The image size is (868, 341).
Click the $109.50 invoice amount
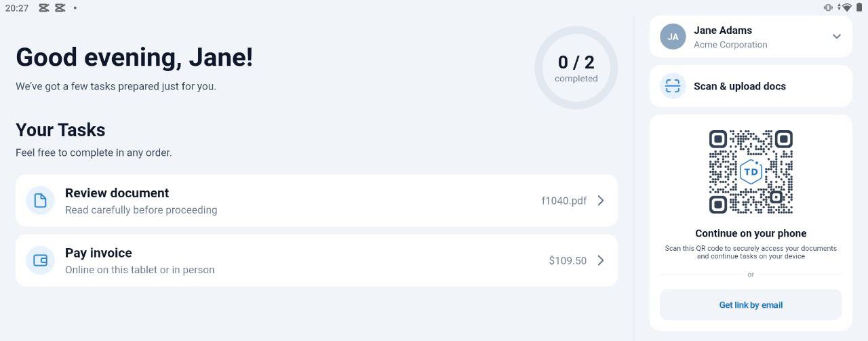click(568, 260)
